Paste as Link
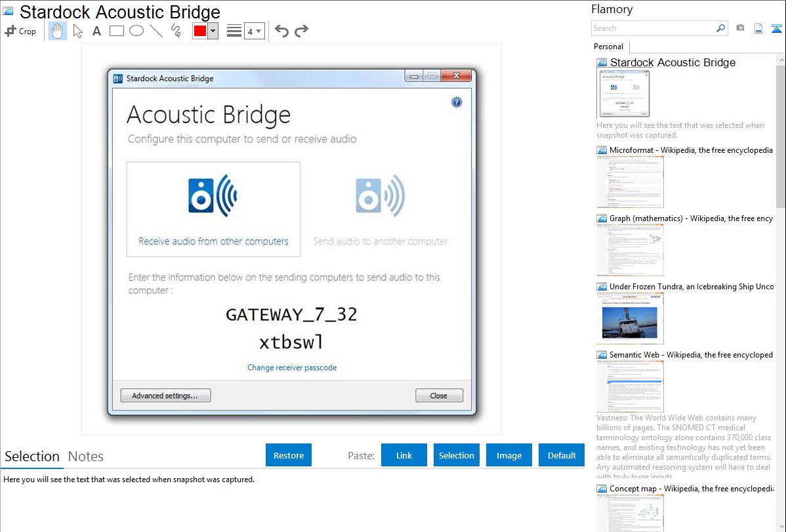 point(404,455)
